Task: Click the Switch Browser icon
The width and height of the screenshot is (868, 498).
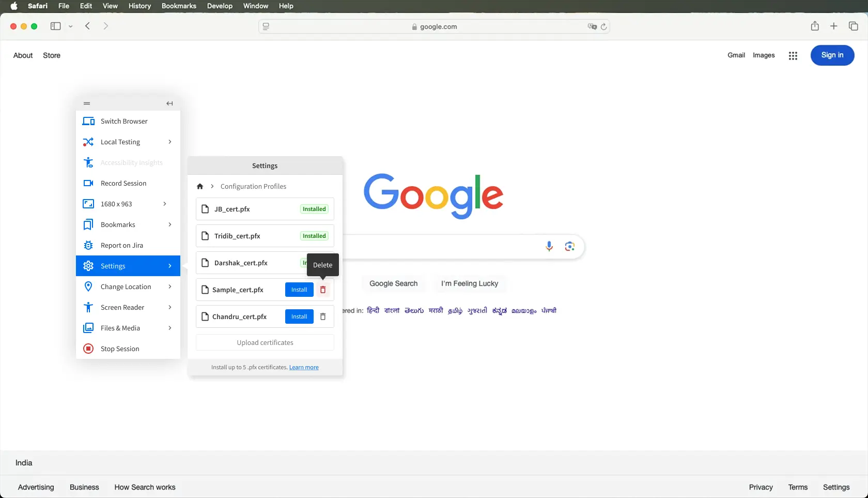Action: [x=88, y=121]
